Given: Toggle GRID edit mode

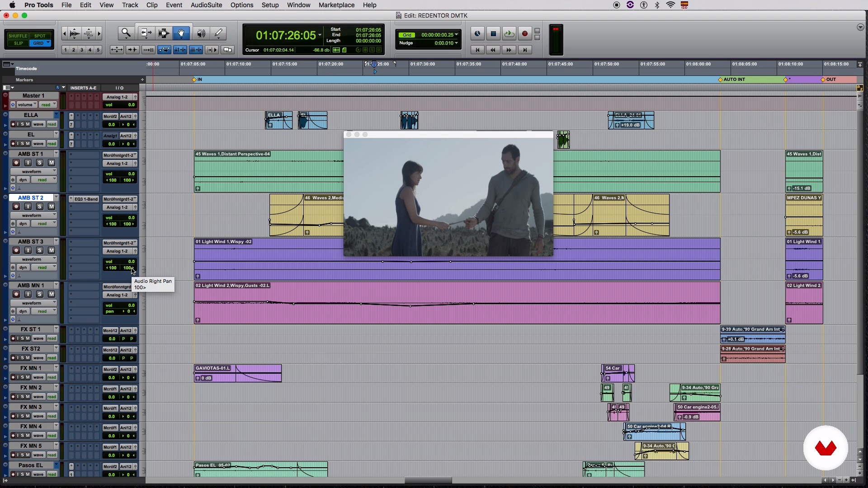Looking at the screenshot, I should pyautogui.click(x=40, y=43).
